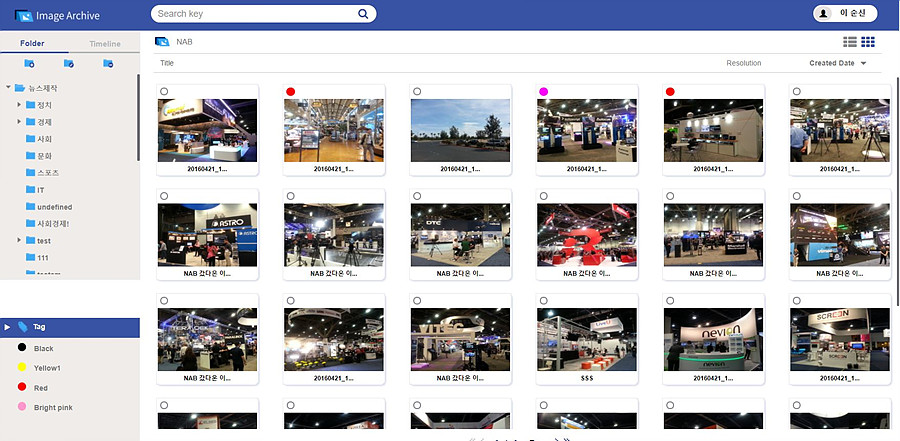Select the DTC booth image circle

[417, 196]
